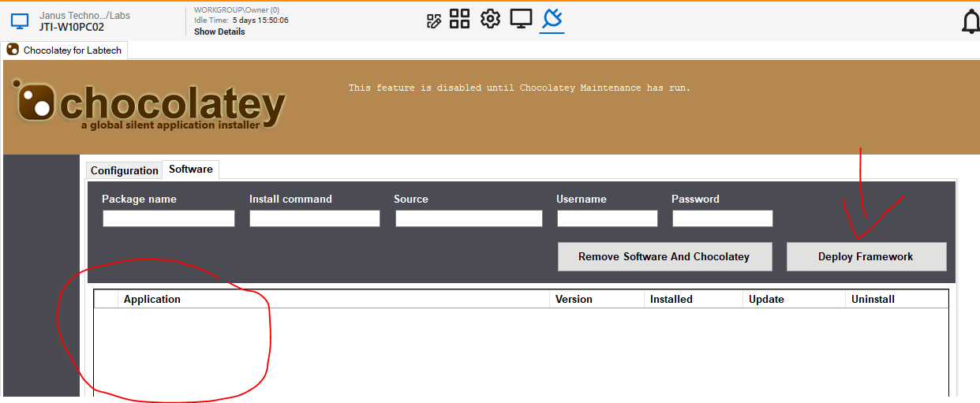Image resolution: width=980 pixels, height=403 pixels.
Task: Select the Username text field
Action: point(607,218)
